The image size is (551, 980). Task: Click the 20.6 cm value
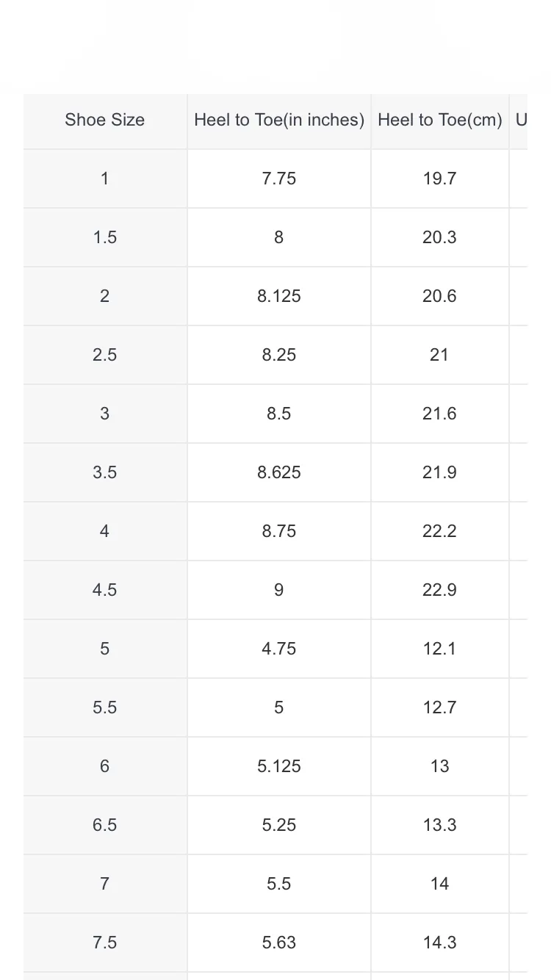coord(440,296)
